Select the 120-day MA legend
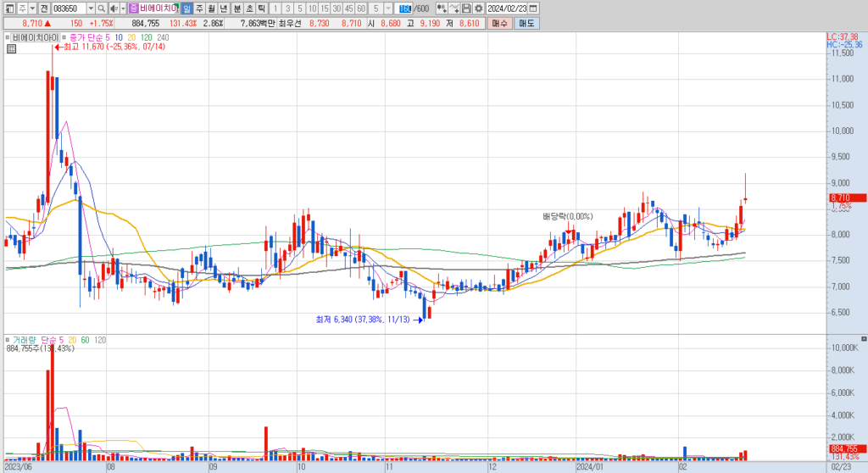This screenshot has height=473, width=868. (146, 37)
